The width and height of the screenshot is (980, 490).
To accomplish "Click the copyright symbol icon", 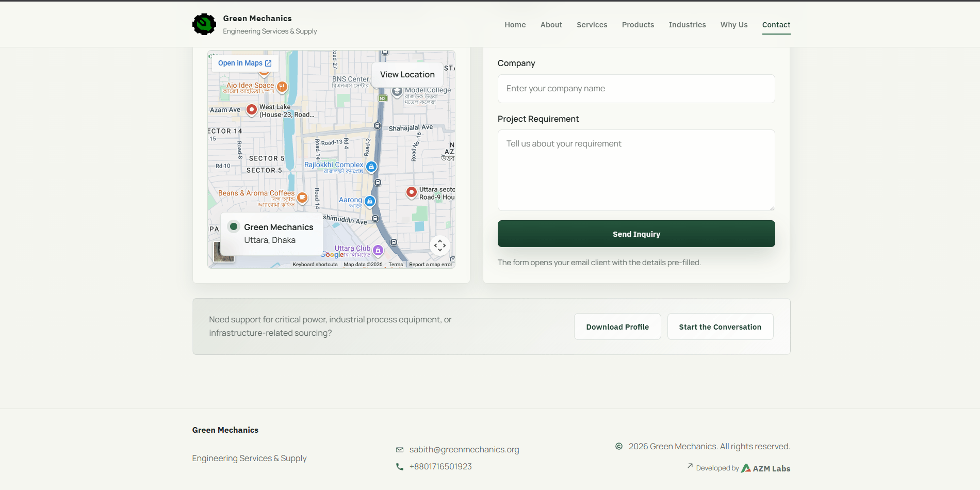I will click(619, 446).
